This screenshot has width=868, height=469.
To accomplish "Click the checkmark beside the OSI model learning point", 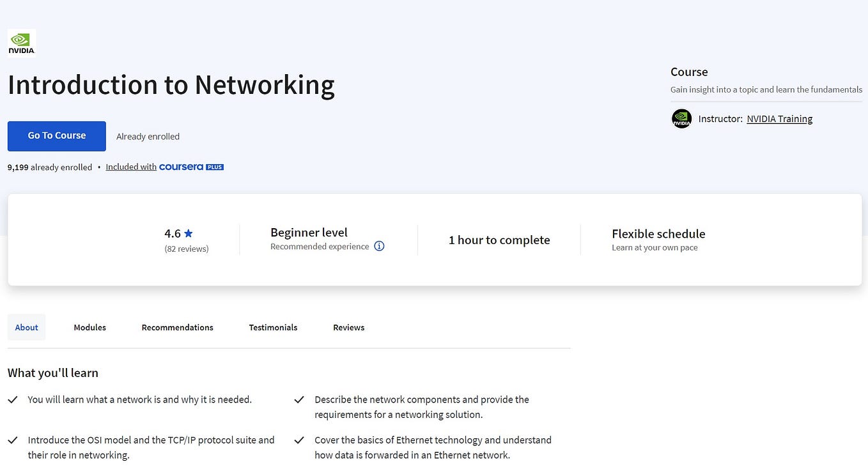I will click(x=12, y=440).
